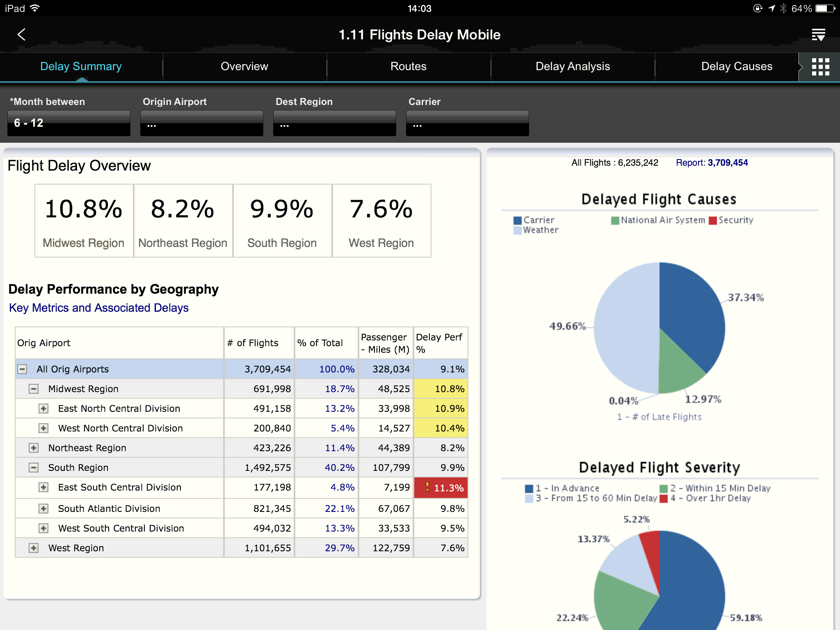The height and width of the screenshot is (630, 840).
Task: Expand the East North Central Division row
Action: tap(43, 409)
